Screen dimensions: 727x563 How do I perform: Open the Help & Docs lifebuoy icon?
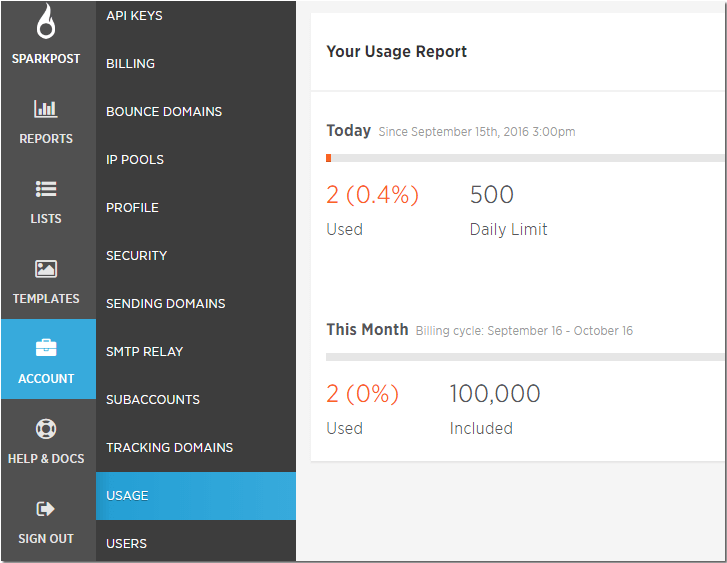tap(46, 429)
